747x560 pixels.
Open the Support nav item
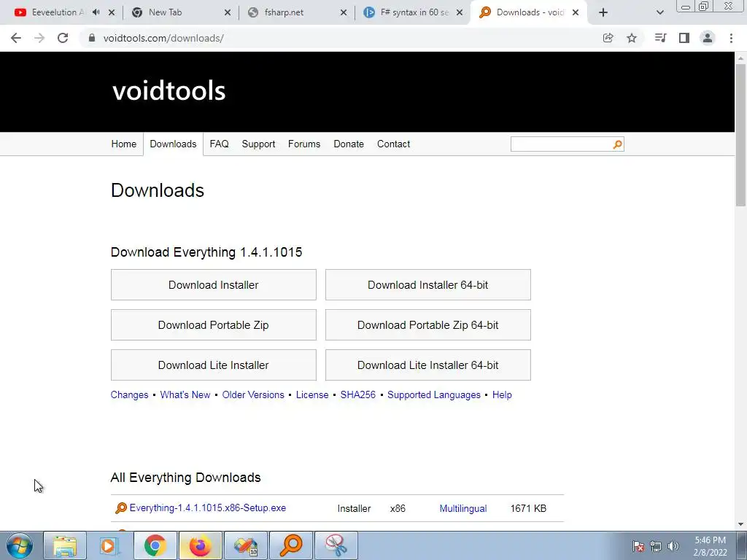(x=258, y=144)
